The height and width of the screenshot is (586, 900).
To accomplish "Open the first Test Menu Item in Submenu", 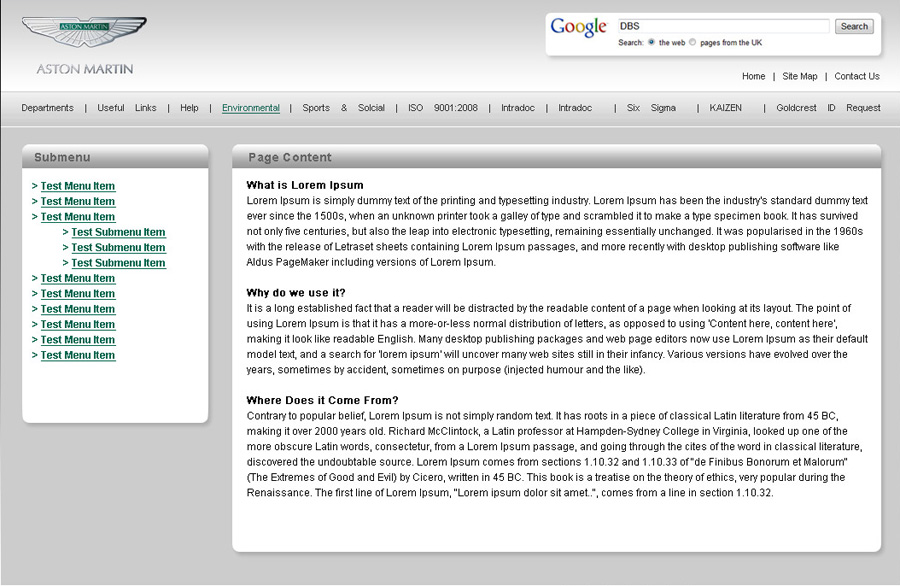I will [x=77, y=186].
